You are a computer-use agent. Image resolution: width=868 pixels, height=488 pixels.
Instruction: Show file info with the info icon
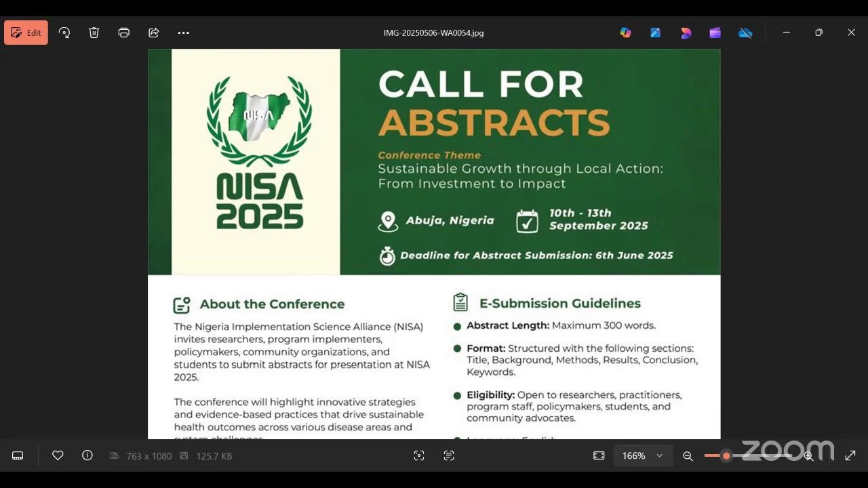(x=87, y=456)
